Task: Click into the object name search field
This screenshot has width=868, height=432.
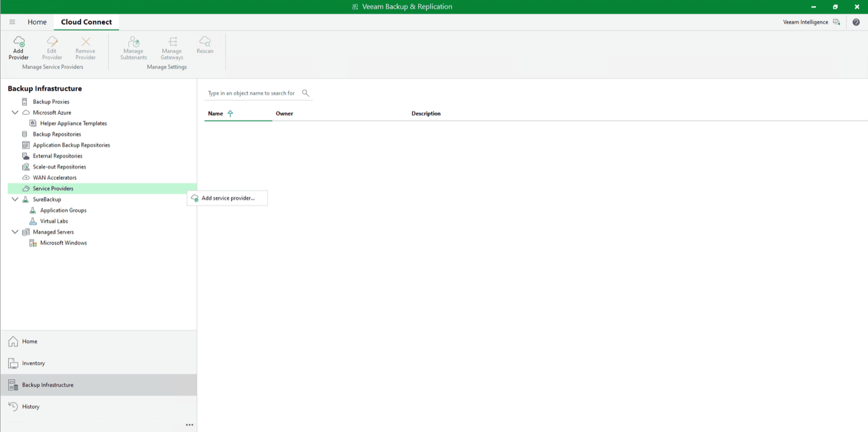Action: click(252, 93)
